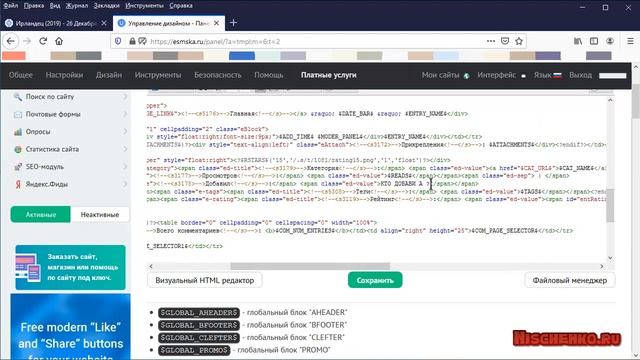Click the SEO-модуль icon

tap(18, 167)
